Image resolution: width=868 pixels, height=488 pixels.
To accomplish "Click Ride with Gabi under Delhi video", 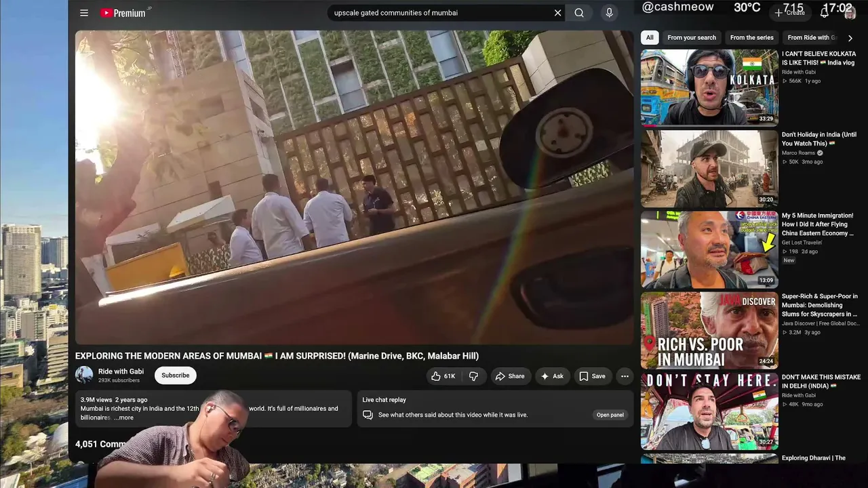I will [x=799, y=395].
